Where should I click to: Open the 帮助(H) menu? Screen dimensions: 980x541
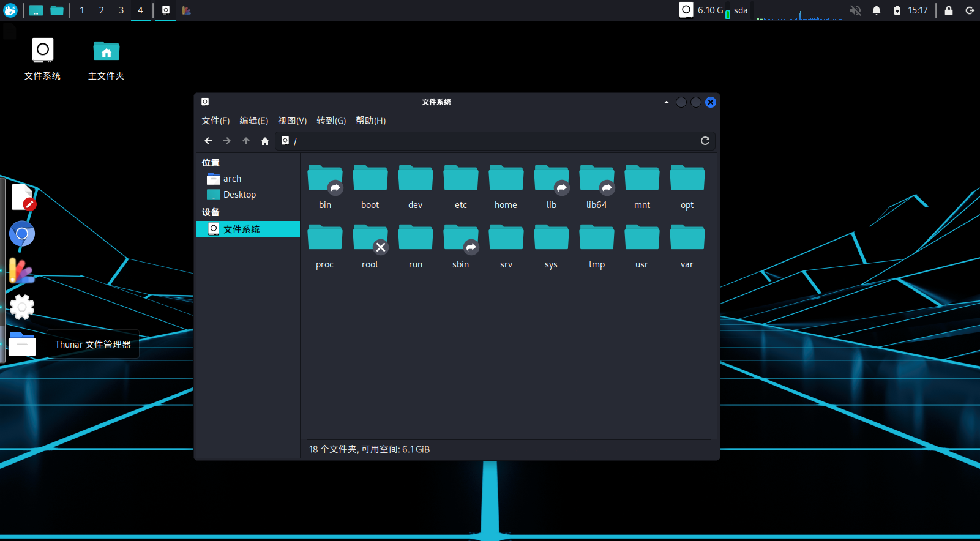click(x=371, y=121)
